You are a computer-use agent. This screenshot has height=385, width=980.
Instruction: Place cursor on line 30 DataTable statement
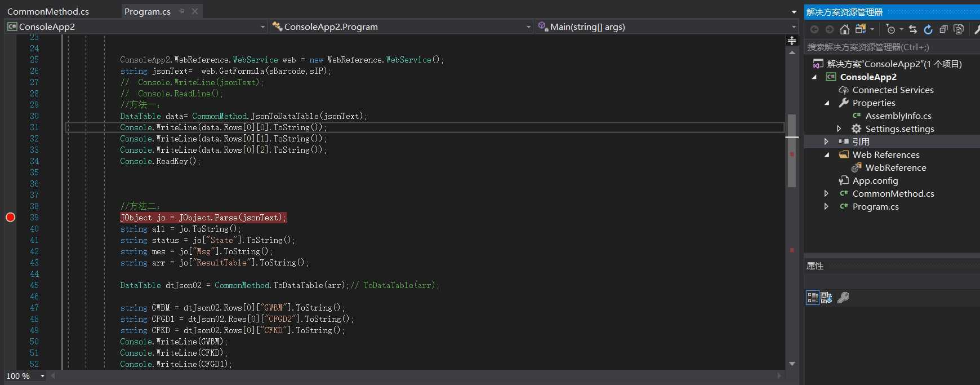(x=243, y=116)
